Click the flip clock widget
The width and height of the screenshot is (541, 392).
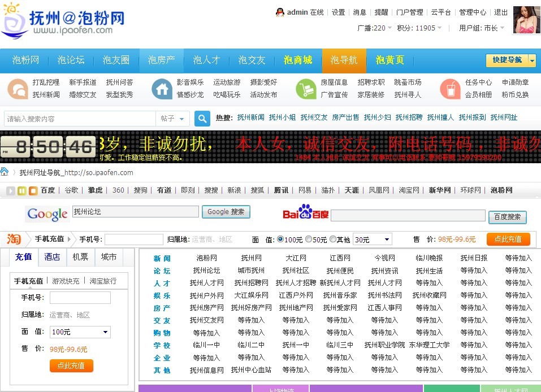click(x=48, y=147)
